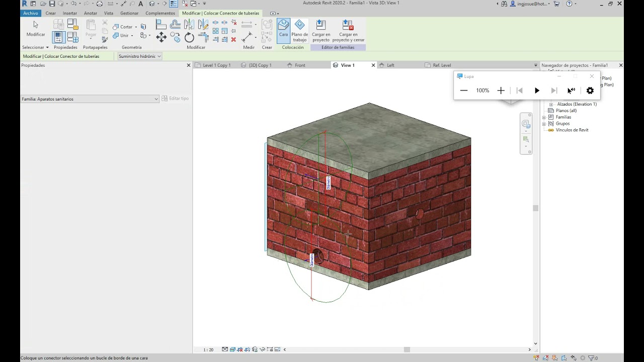The width and height of the screenshot is (644, 362).
Task: Click the horizontal scrollbar thumb of the view
Action: pyautogui.click(x=407, y=349)
